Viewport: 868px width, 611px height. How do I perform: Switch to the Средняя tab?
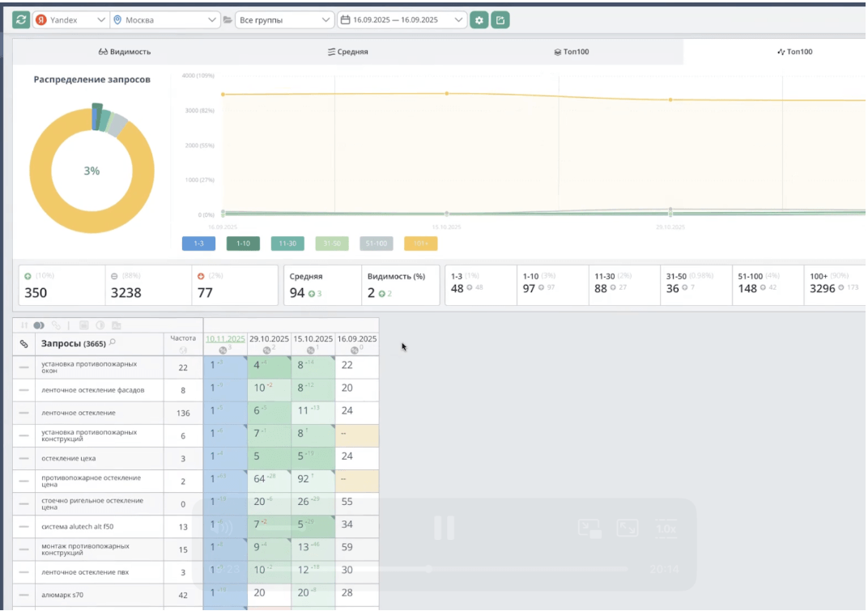click(348, 52)
